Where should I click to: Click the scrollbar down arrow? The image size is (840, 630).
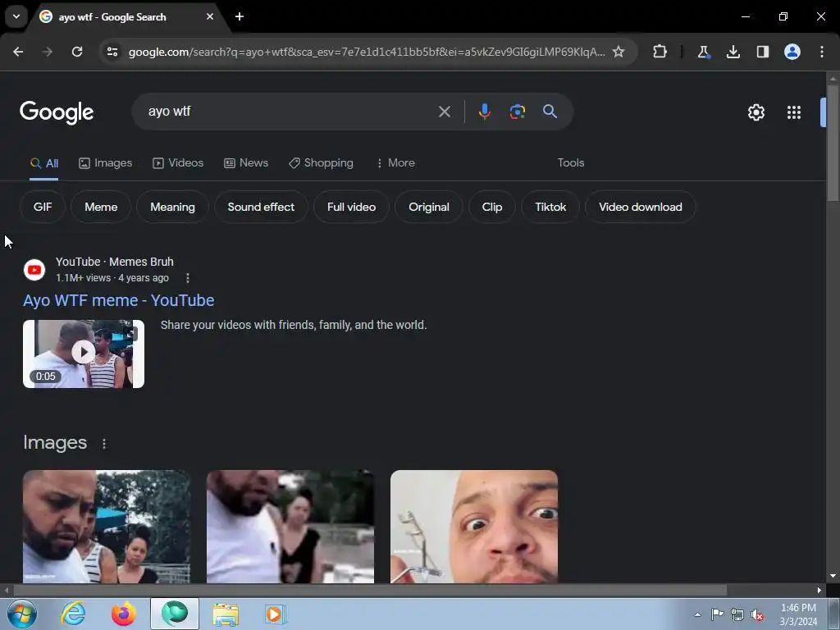[833, 576]
